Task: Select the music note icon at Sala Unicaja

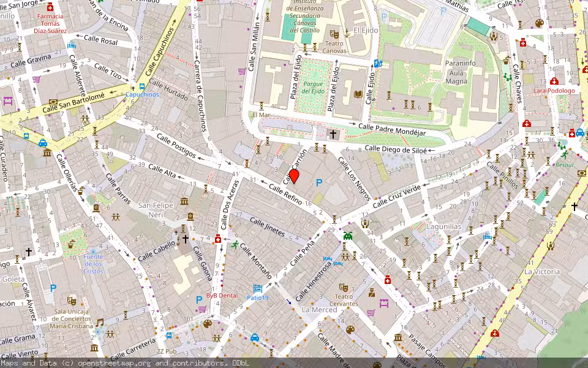Action: click(99, 323)
